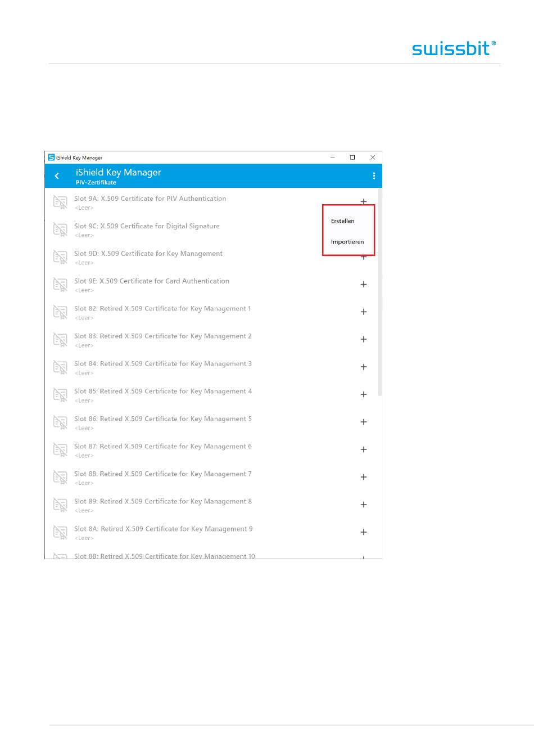
Task: Click the PIV-Zertifikate subtitle
Action: point(96,183)
